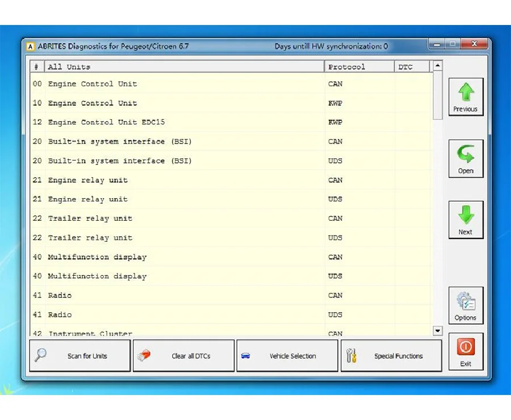The image size is (511, 420).
Task: Click the vertical scrollbar thumb
Action: [438, 95]
